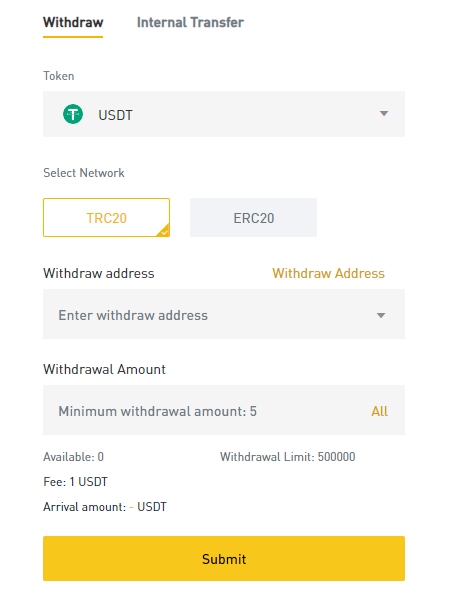Image resolution: width=471 pixels, height=594 pixels.
Task: Click the Select Network label
Action: (84, 173)
